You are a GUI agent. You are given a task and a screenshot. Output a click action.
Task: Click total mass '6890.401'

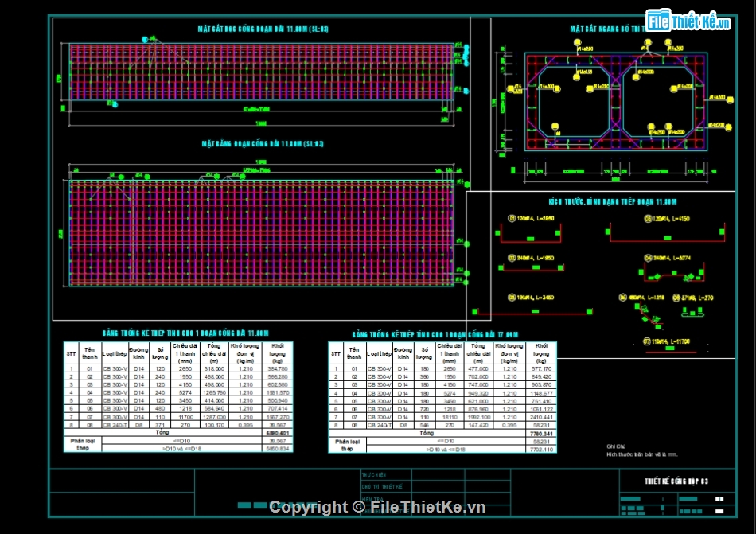pos(278,433)
